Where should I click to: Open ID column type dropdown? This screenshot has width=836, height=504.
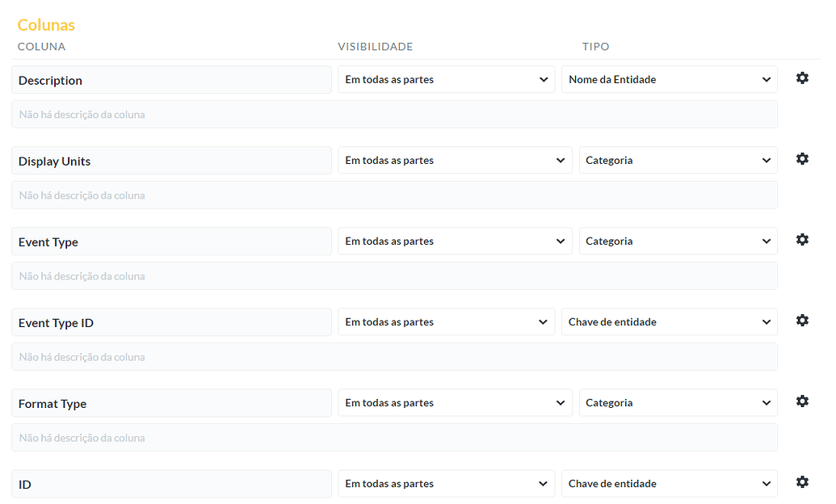[x=669, y=483]
